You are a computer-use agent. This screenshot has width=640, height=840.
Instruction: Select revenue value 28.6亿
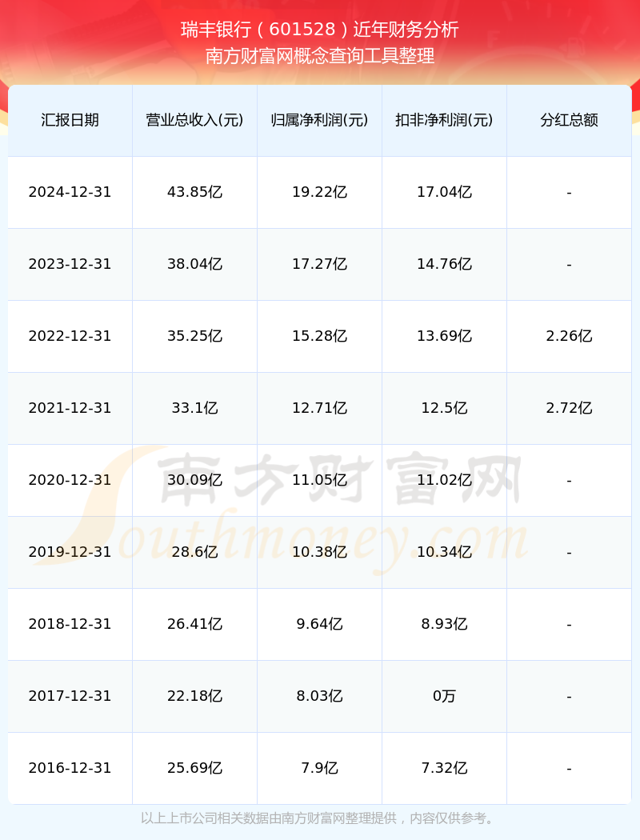tap(195, 552)
